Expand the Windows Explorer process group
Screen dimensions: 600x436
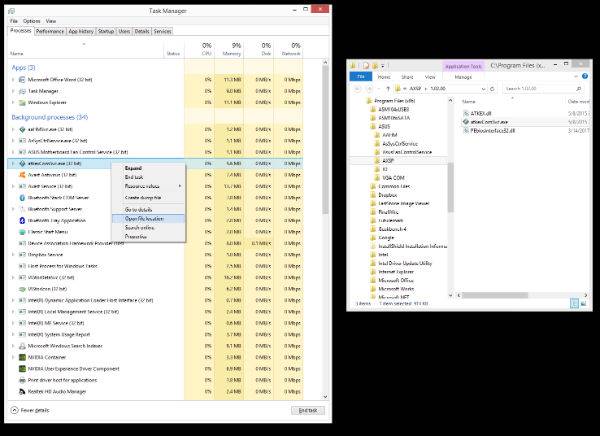click(13, 103)
